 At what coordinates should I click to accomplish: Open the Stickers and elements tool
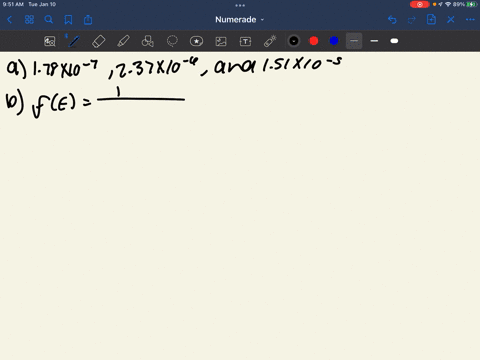point(196,41)
